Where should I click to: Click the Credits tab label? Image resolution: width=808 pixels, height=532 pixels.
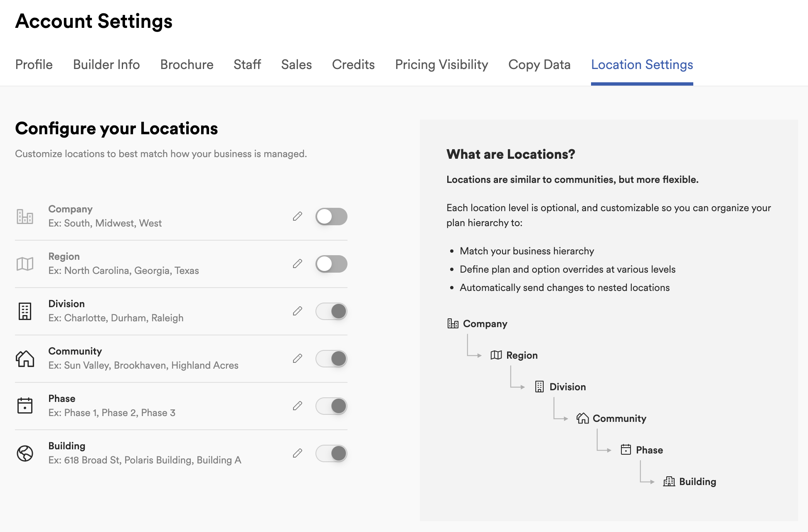pyautogui.click(x=353, y=65)
